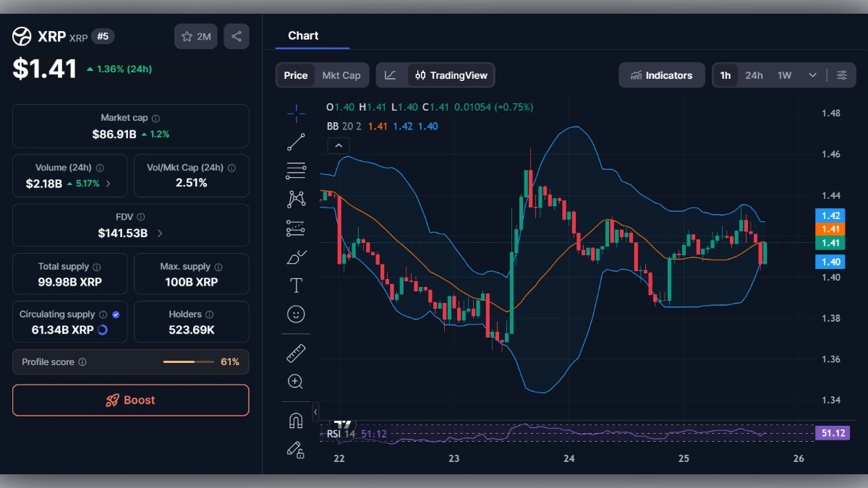Collapse the OHLC indicator legend

(x=339, y=145)
